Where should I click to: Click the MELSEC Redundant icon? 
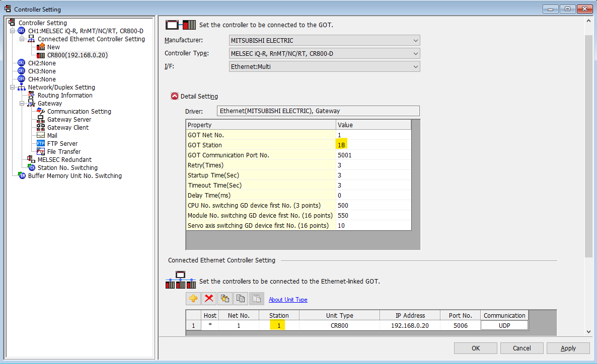[31, 160]
